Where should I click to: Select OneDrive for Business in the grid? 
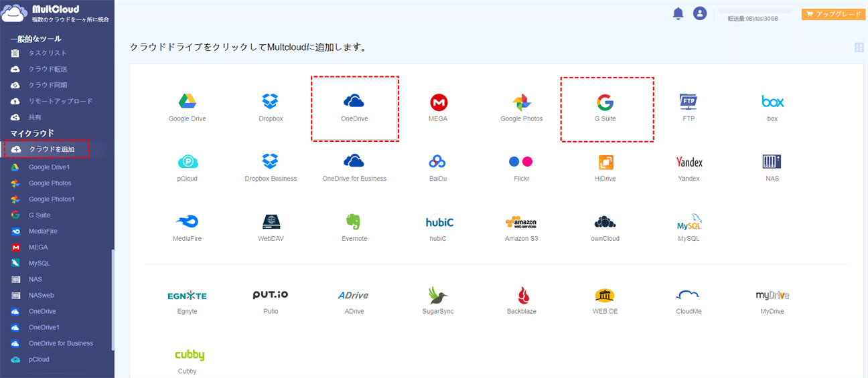tap(354, 168)
